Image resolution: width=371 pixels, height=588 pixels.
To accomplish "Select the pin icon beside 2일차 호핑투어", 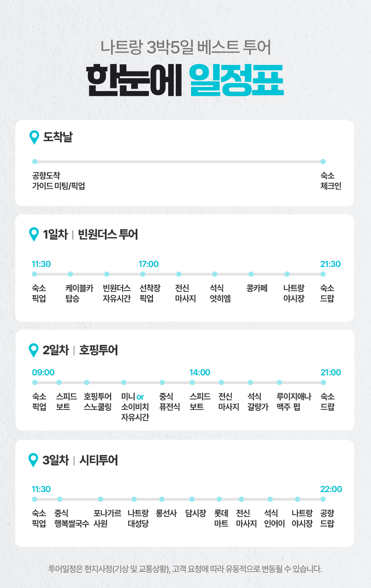I will pyautogui.click(x=34, y=350).
